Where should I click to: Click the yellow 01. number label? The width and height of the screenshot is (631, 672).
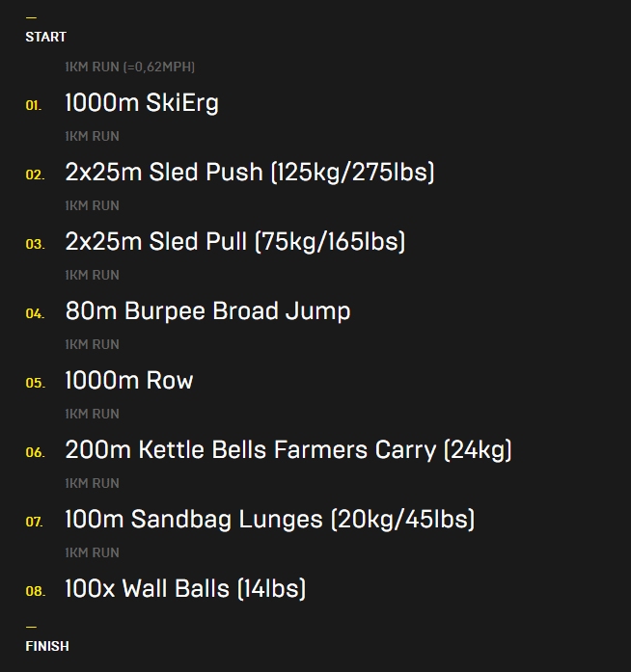tap(34, 105)
